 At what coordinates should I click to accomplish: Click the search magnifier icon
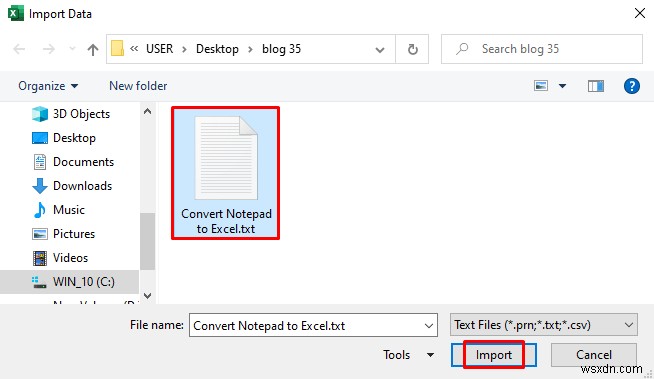[462, 49]
